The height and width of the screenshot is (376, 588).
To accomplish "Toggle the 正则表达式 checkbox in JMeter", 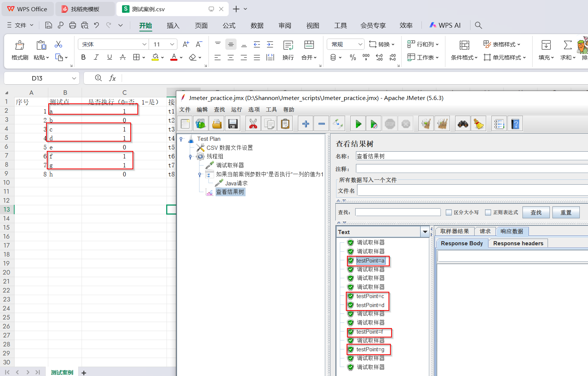I will [x=488, y=212].
